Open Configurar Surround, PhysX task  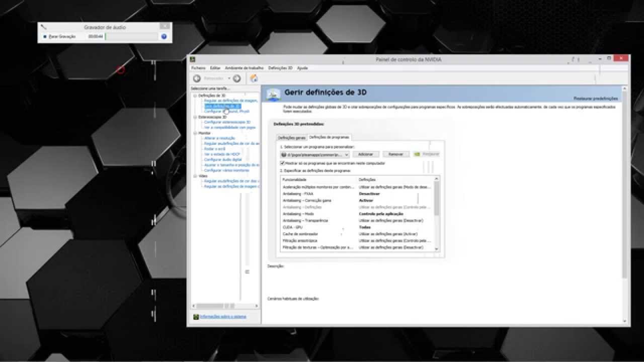(x=227, y=111)
